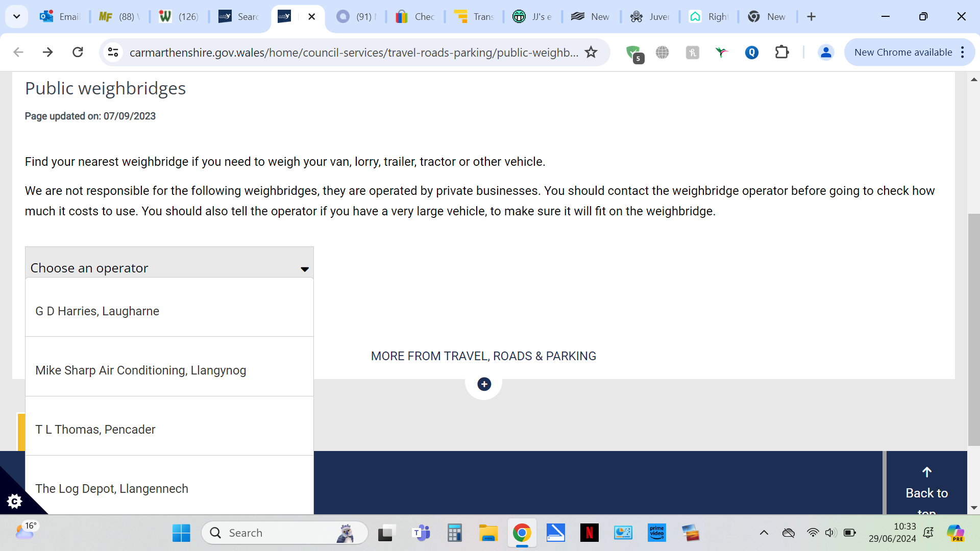The width and height of the screenshot is (980, 551).
Task: Show hidden system tray icons
Action: coord(764,533)
